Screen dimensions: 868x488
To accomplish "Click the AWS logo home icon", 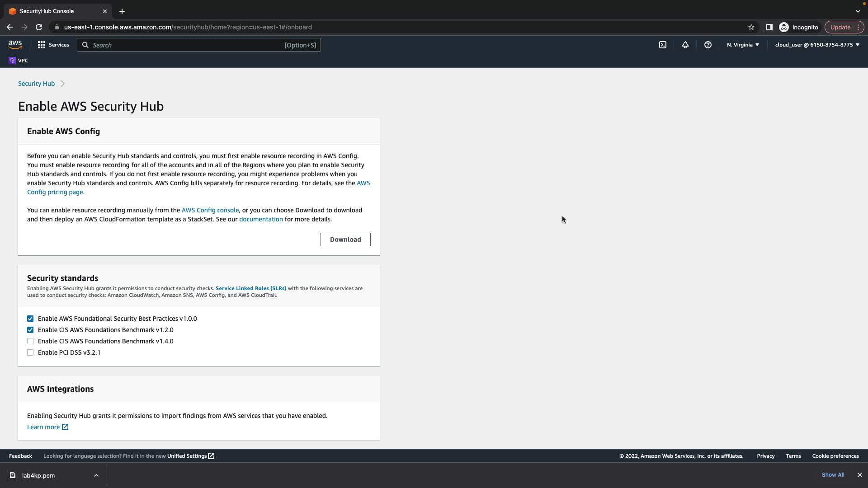I will tap(15, 45).
